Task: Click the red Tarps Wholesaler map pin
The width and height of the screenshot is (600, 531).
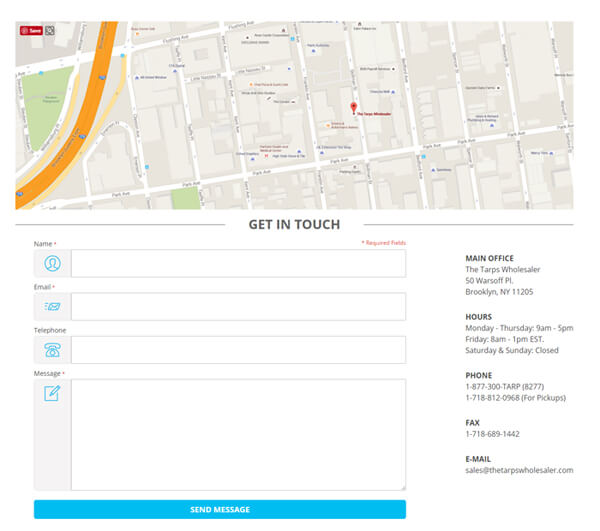Action: click(352, 106)
